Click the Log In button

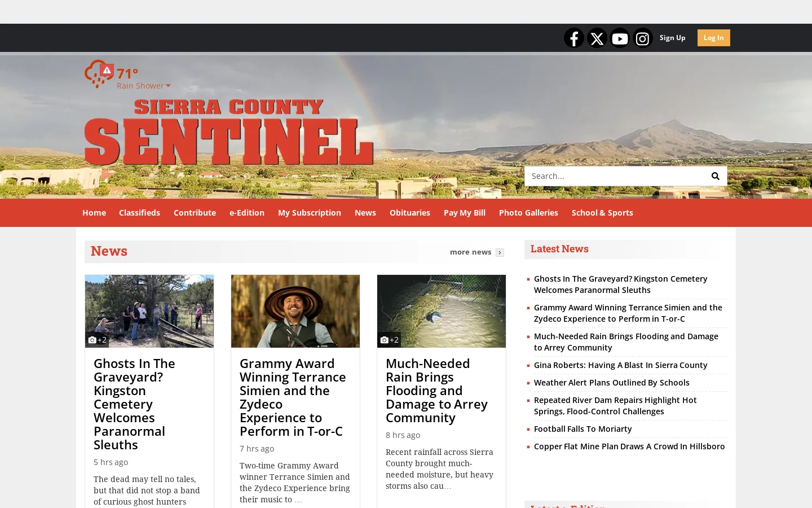click(714, 38)
